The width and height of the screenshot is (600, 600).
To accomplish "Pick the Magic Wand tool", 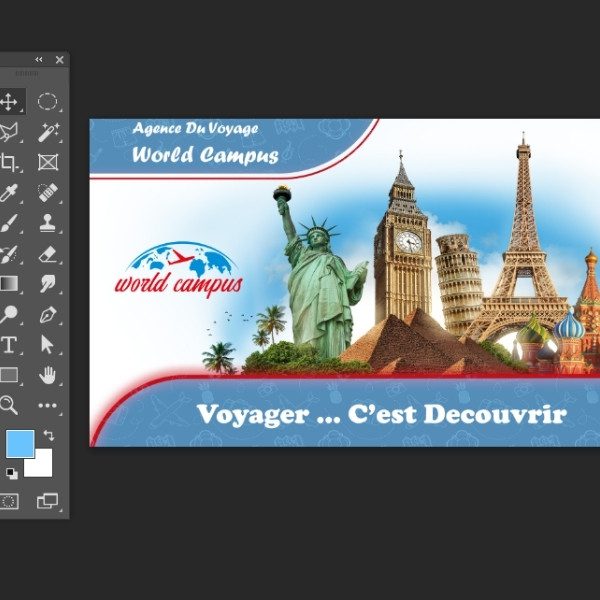I will click(x=47, y=132).
